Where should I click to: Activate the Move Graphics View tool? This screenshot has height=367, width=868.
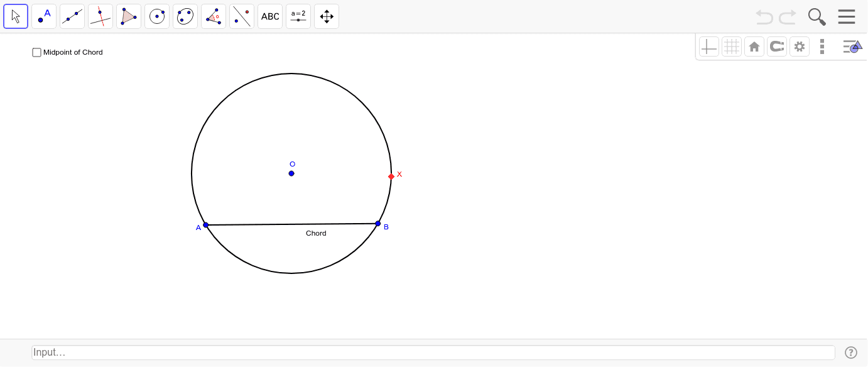326,16
